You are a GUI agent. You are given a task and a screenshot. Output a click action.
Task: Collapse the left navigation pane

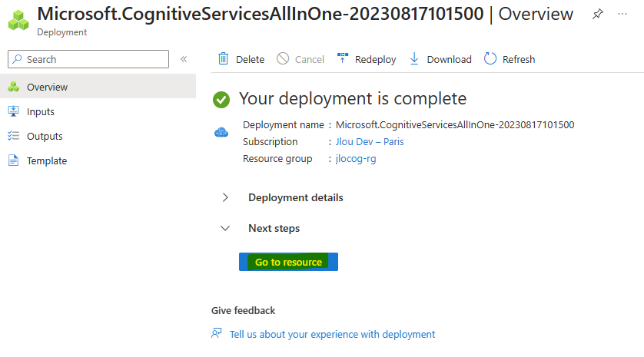click(x=184, y=59)
